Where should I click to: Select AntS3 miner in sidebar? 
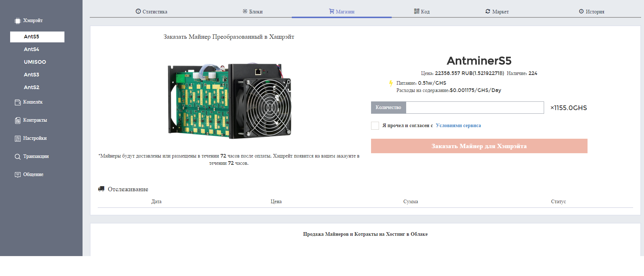tap(31, 75)
